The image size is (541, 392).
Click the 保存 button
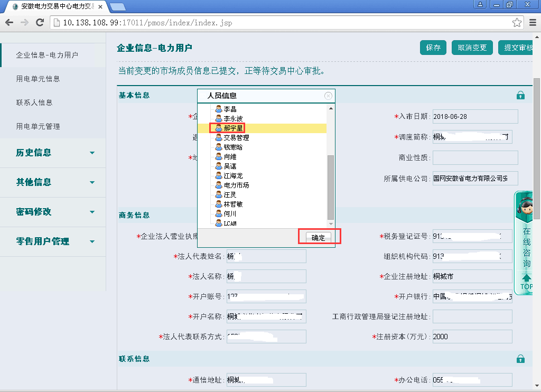[x=433, y=48]
